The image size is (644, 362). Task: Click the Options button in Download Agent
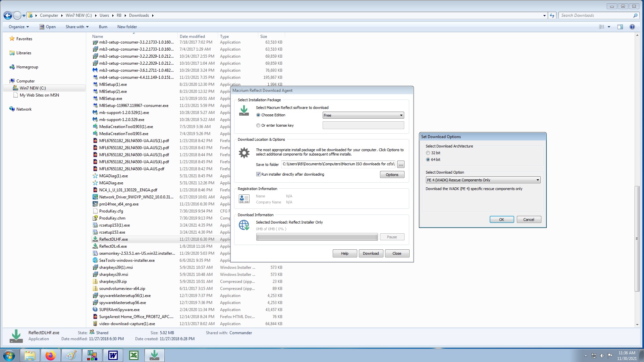(392, 175)
